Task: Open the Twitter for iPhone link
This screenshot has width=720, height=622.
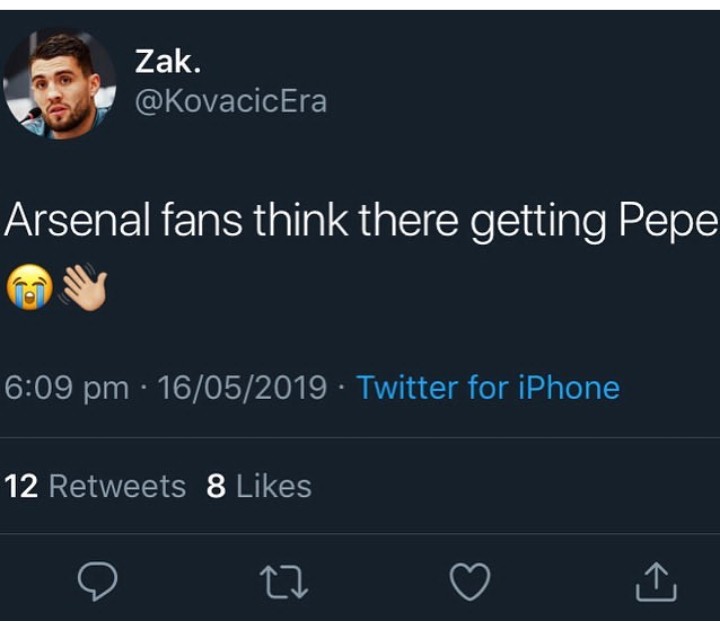Action: (489, 388)
